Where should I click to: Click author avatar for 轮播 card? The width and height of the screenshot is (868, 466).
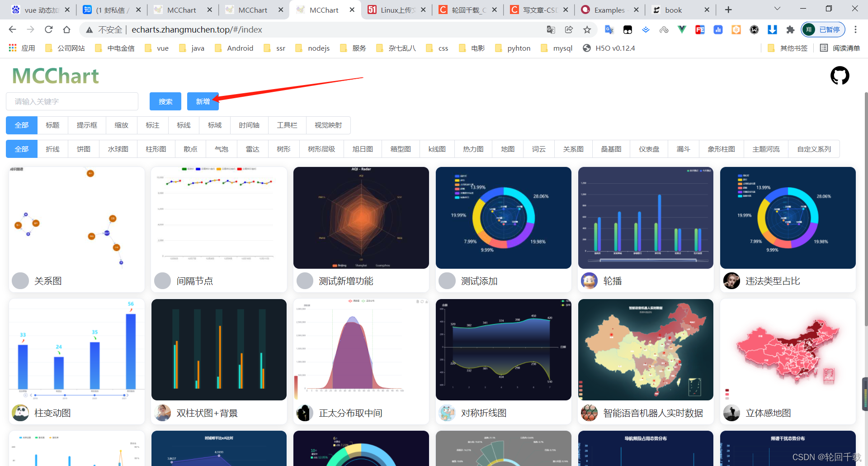tap(589, 281)
